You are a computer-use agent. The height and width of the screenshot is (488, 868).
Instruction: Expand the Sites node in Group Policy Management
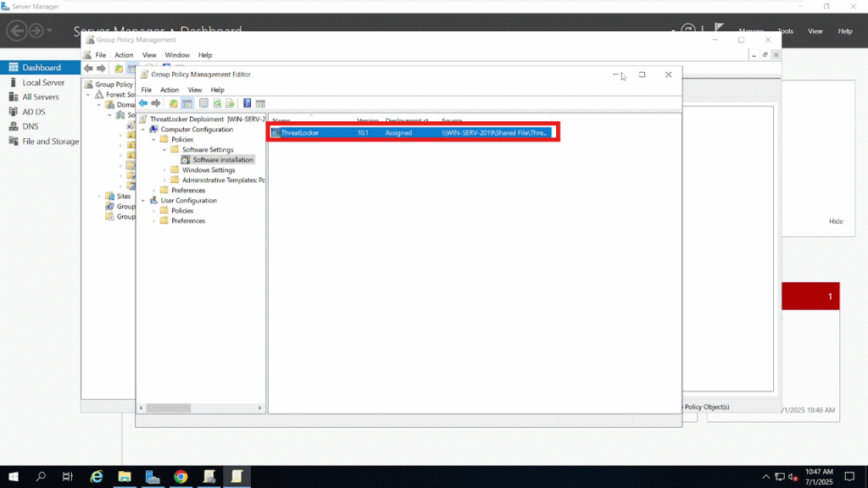coord(99,197)
